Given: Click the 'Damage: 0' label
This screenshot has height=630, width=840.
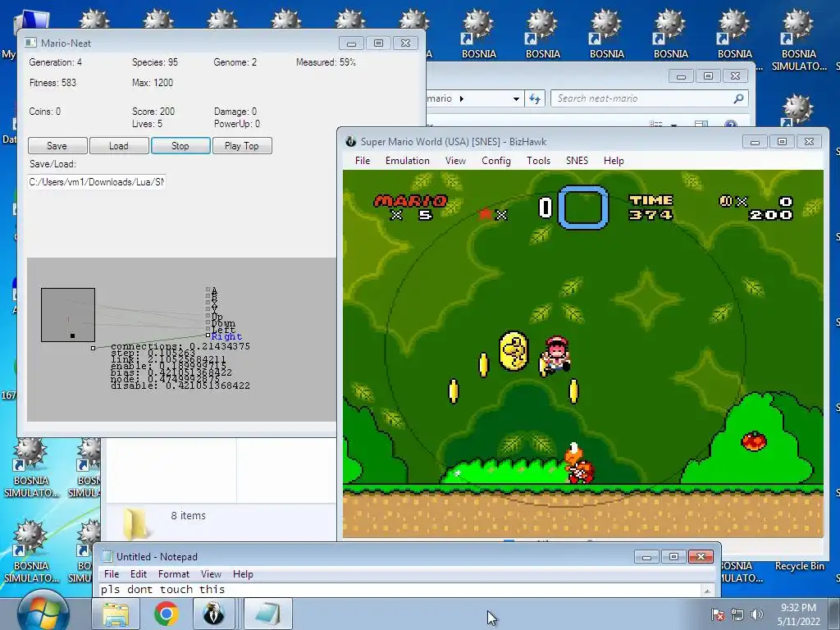Looking at the screenshot, I should [x=235, y=112].
